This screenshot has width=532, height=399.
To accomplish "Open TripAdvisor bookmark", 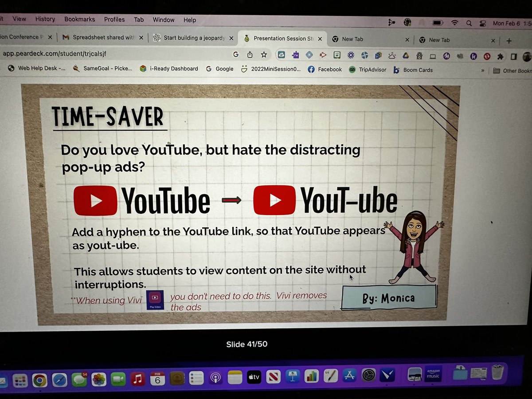I will (367, 70).
